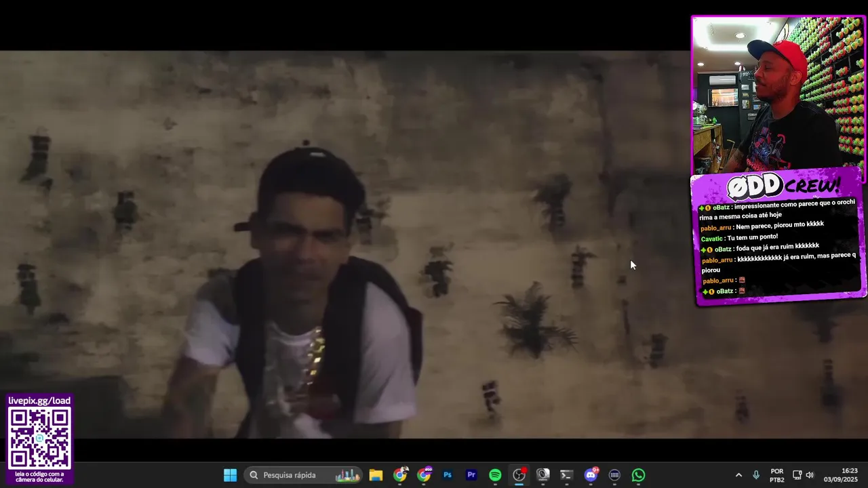
Task: Open the second Chrome icon beside Photoshop
Action: pos(424,475)
